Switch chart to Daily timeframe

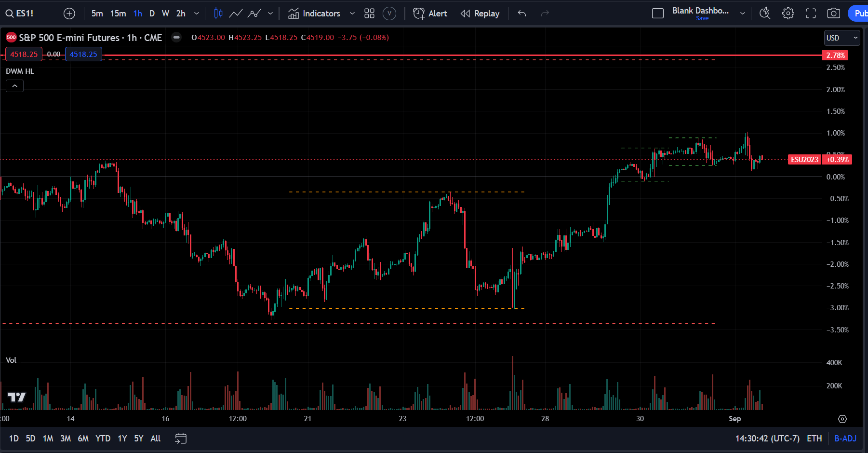tap(152, 13)
